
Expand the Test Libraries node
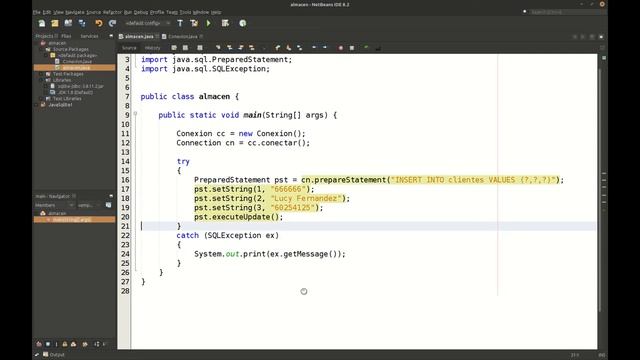[41, 99]
